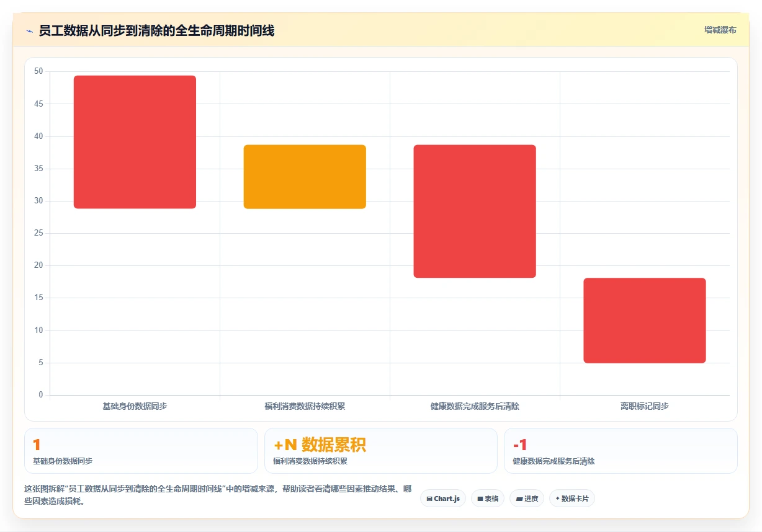The width and height of the screenshot is (762, 532).
Task: Click the lightning icon beside the title
Action: (29, 31)
